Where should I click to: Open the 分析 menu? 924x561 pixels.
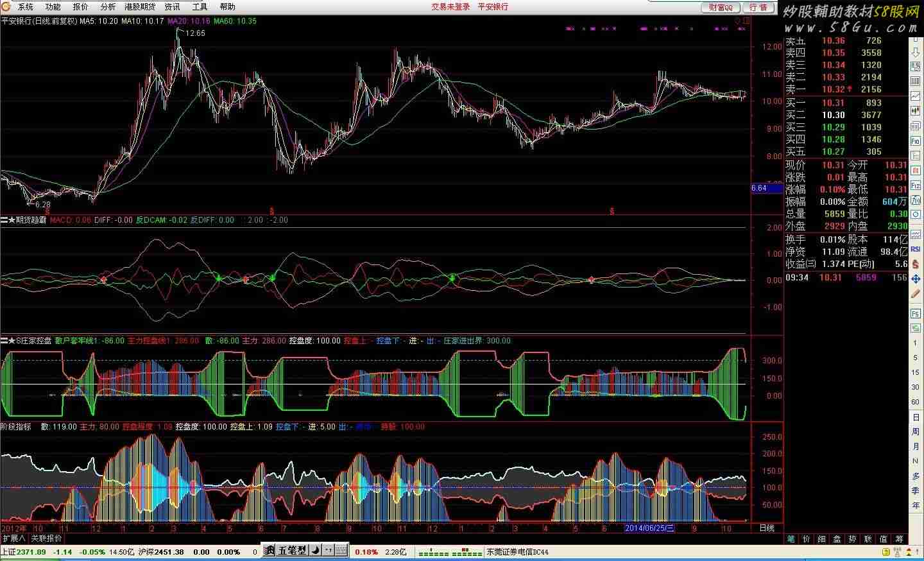click(x=108, y=7)
